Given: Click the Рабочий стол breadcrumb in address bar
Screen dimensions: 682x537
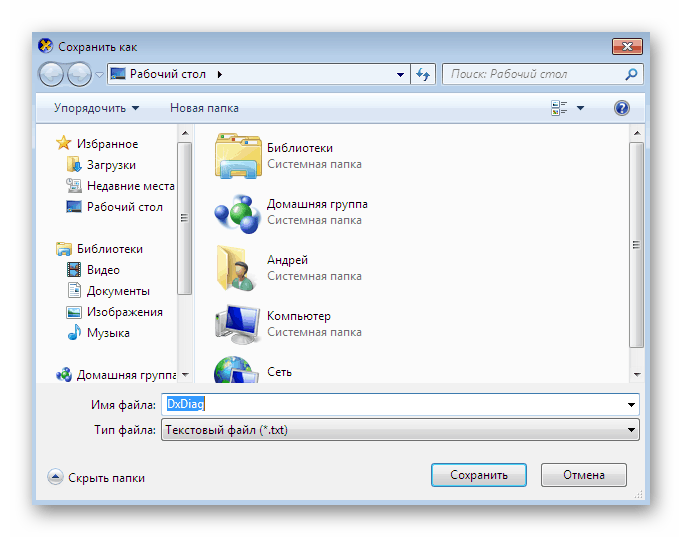Looking at the screenshot, I should (168, 74).
